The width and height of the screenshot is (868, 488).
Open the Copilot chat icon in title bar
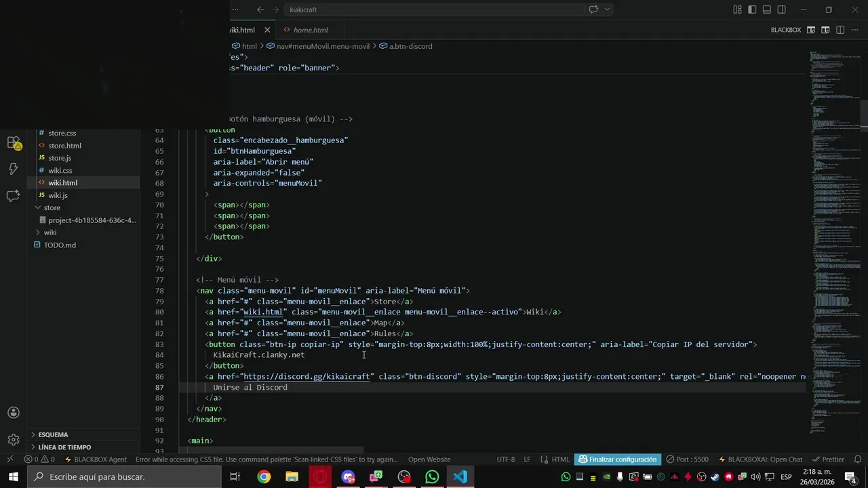[x=593, y=9]
